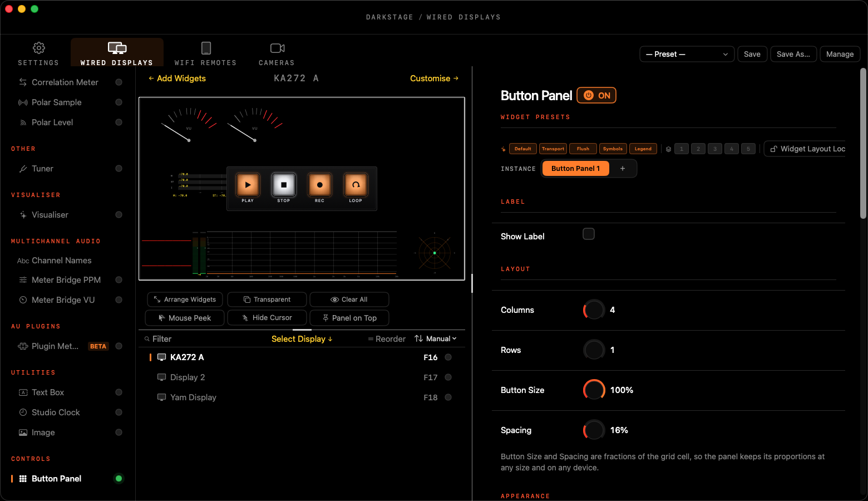Viewport: 868px width, 501px height.
Task: Open the Preset dropdown
Action: click(687, 54)
